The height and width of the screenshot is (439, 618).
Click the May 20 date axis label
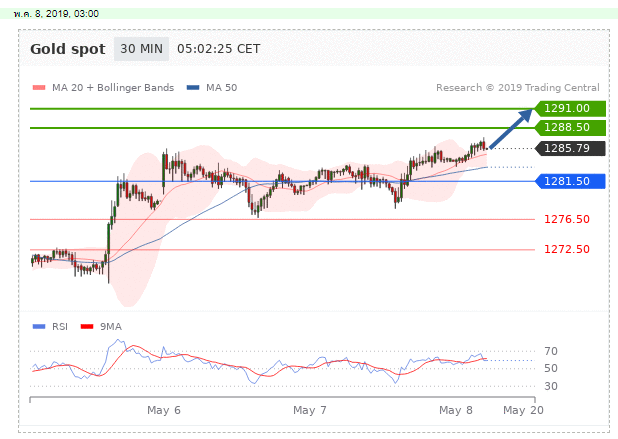[523, 410]
